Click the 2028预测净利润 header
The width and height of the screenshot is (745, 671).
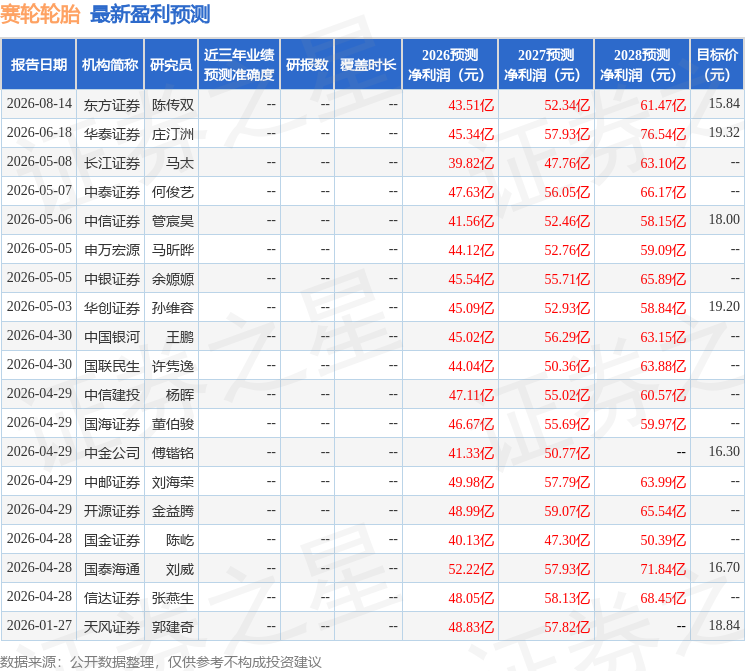click(642, 64)
